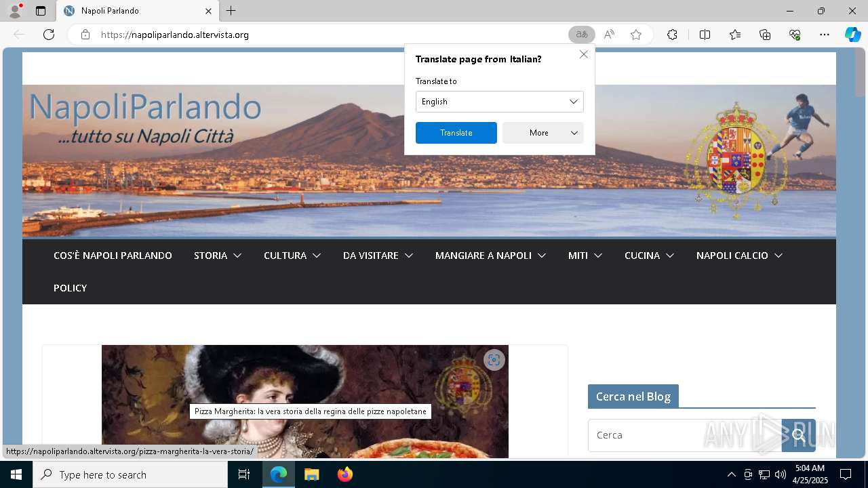This screenshot has width=868, height=488.
Task: Click the taskbar search box
Action: tap(130, 474)
